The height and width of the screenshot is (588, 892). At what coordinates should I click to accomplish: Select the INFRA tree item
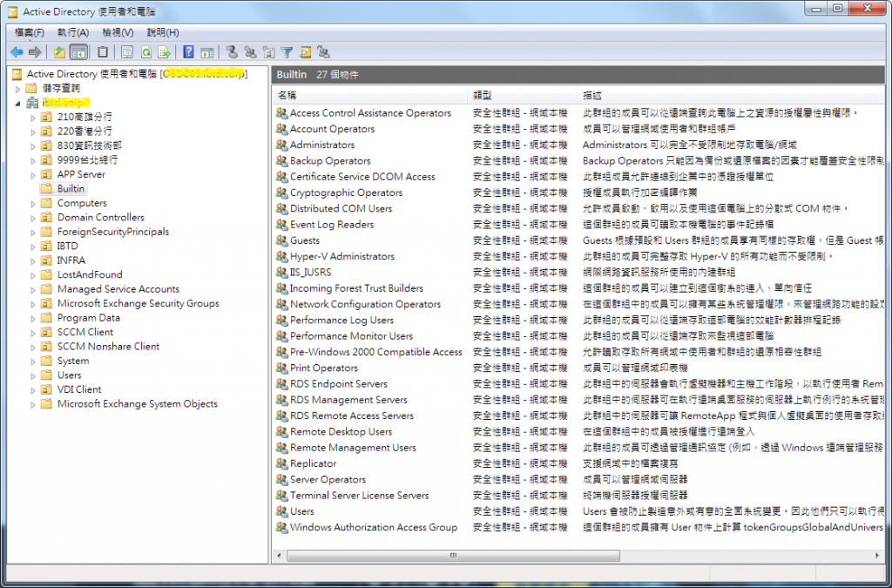[71, 260]
